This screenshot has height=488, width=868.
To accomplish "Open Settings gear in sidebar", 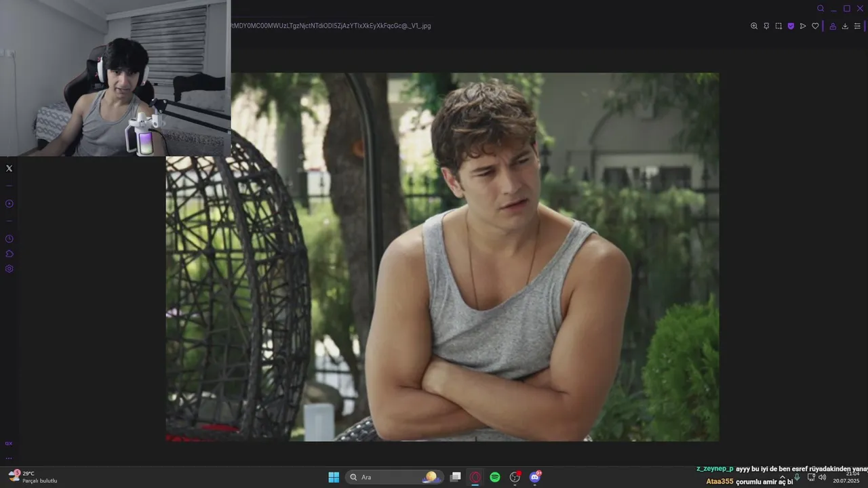I will pos(9,268).
